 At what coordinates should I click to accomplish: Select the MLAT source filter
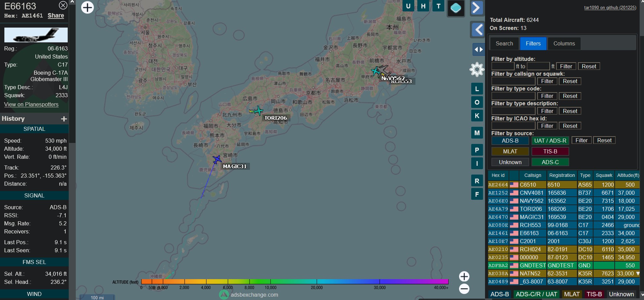click(510, 151)
